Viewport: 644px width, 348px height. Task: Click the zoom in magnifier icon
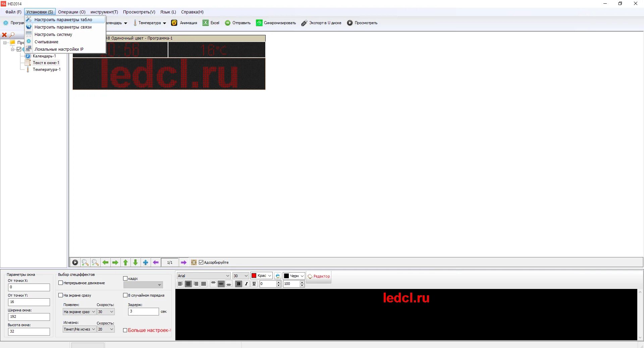click(85, 262)
